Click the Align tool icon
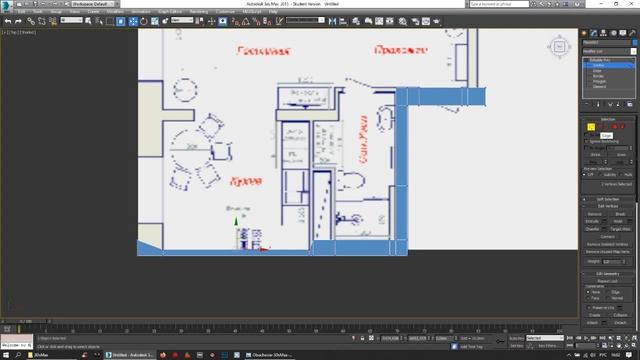Viewport: 640px width, 360px height. [x=343, y=21]
